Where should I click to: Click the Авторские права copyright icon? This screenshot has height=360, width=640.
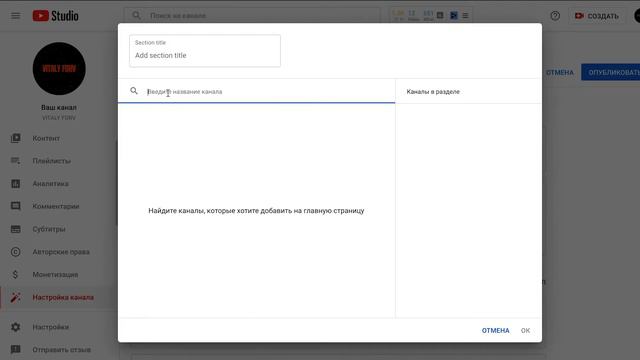pos(16,252)
